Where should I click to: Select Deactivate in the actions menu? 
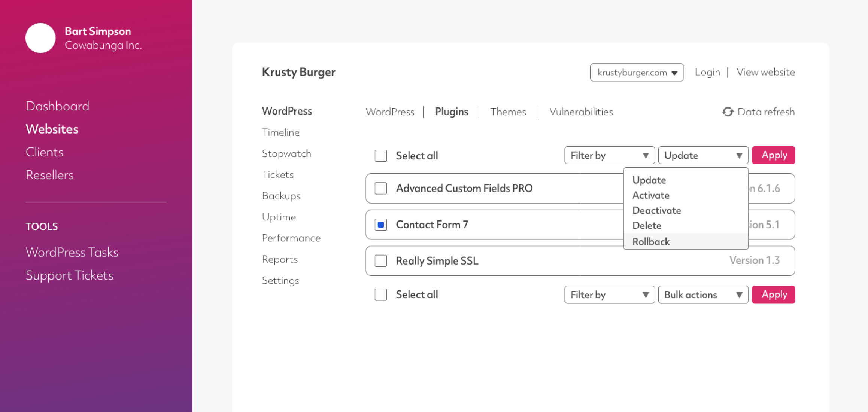656,210
